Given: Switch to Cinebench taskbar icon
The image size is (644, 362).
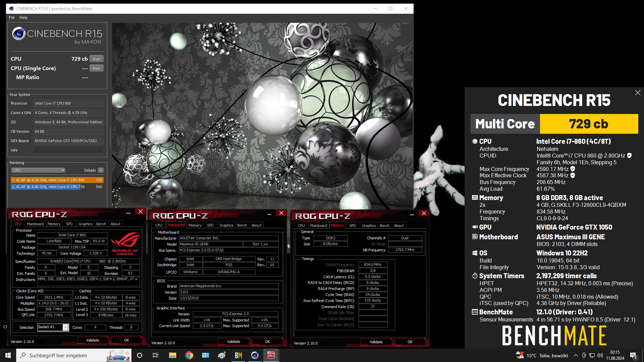Looking at the screenshot, I should point(255,355).
